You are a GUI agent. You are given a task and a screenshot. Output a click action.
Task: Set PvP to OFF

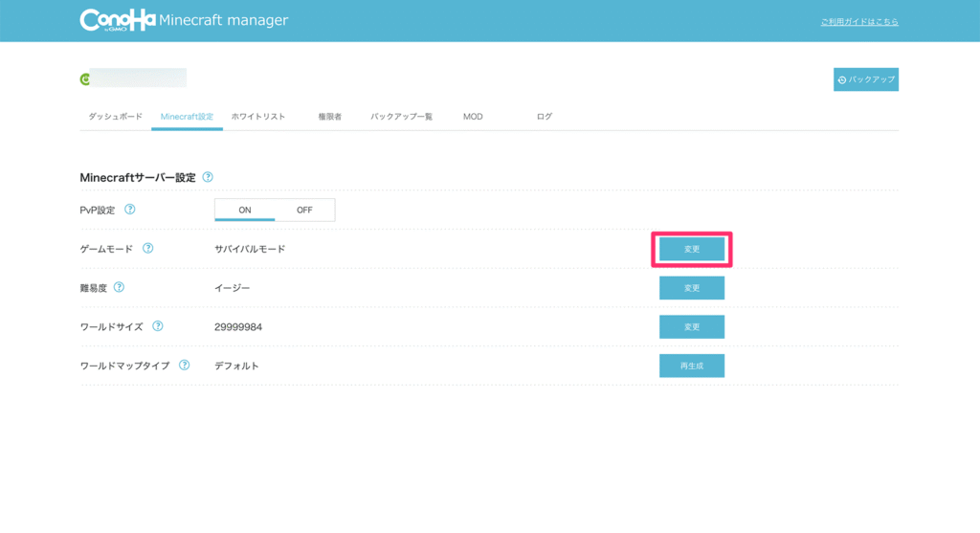304,210
